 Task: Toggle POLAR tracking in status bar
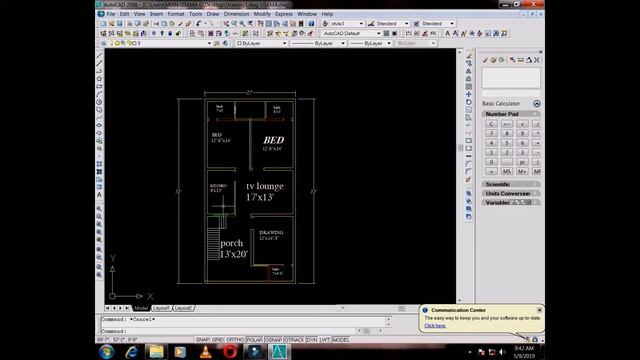pos(254,340)
